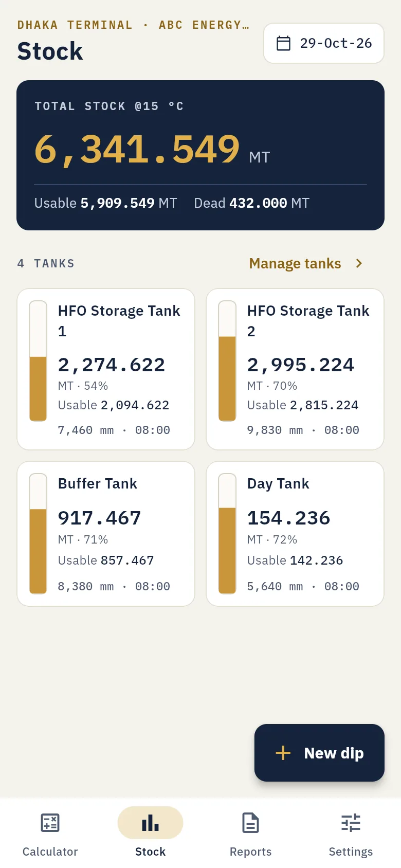Click the MT · 72% fill label
Viewport: 401px width, 868px height.
(x=272, y=539)
